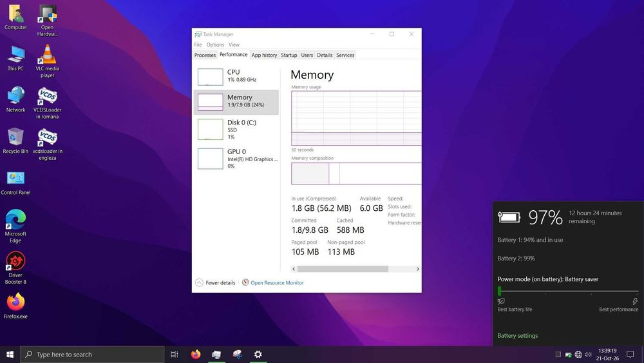Screen dimensions: 644x363
Task: Open Control Panel desktop icon
Action: (x=15, y=183)
